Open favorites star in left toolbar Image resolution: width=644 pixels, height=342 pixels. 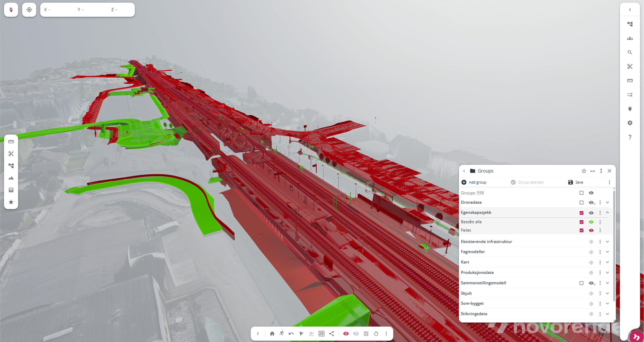[11, 202]
